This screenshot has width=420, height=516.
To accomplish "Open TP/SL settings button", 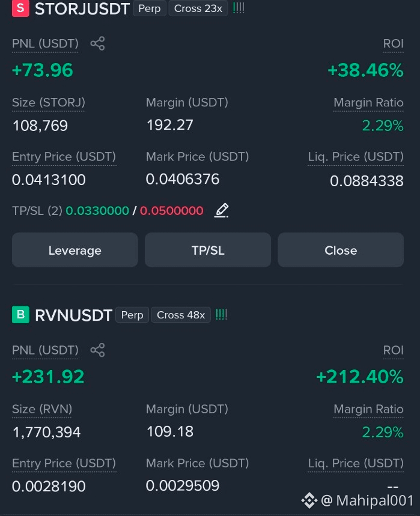I will pyautogui.click(x=208, y=250).
